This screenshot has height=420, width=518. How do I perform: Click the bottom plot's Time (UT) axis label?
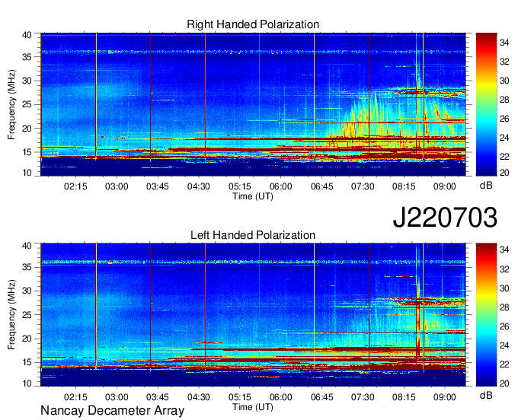253,407
